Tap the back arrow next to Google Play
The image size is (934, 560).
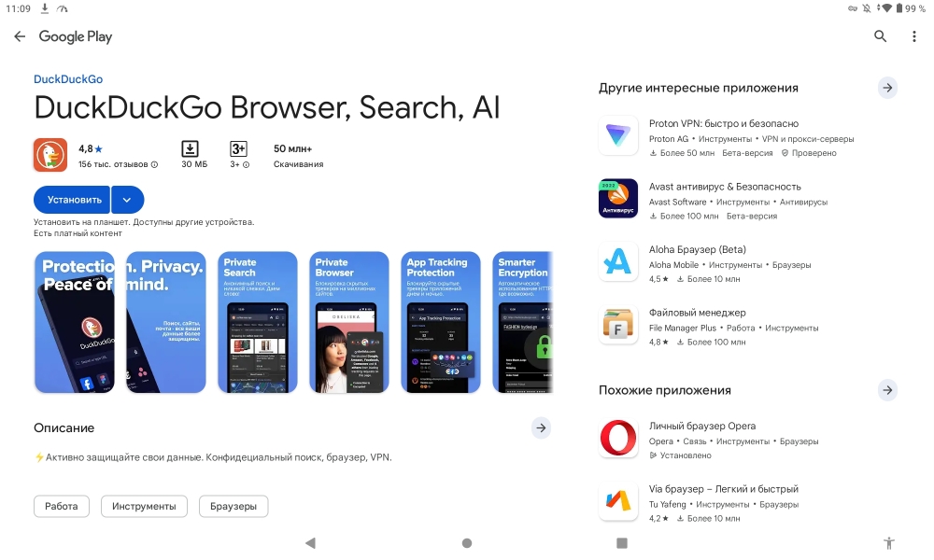point(20,36)
